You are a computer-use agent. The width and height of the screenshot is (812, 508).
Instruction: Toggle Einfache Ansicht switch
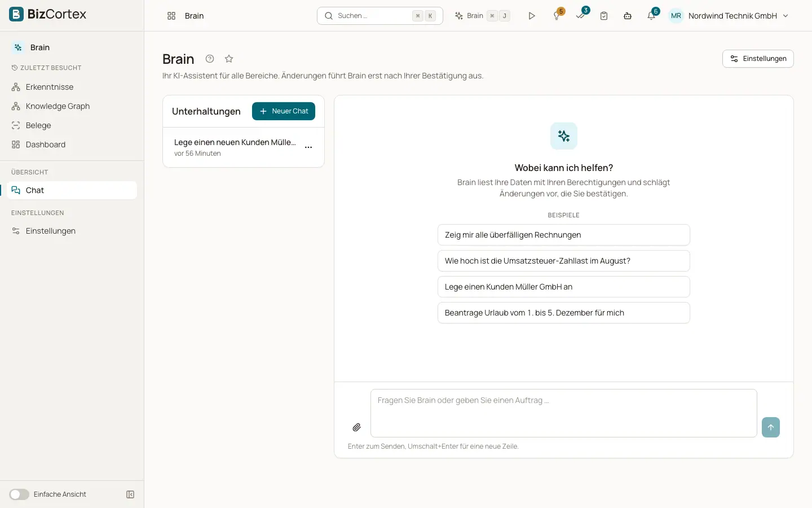coord(19,494)
